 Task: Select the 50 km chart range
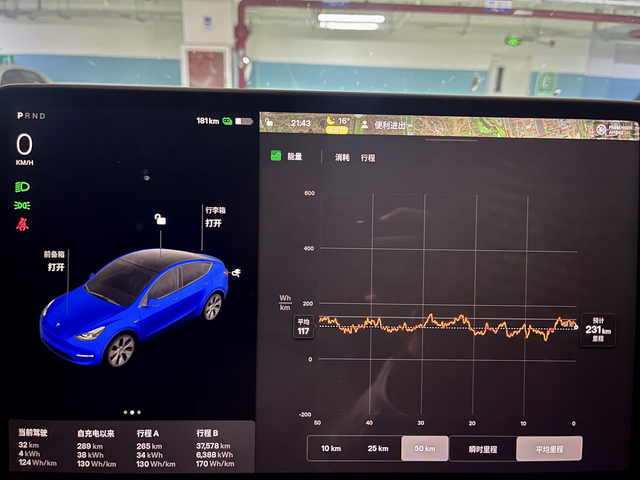click(x=425, y=448)
